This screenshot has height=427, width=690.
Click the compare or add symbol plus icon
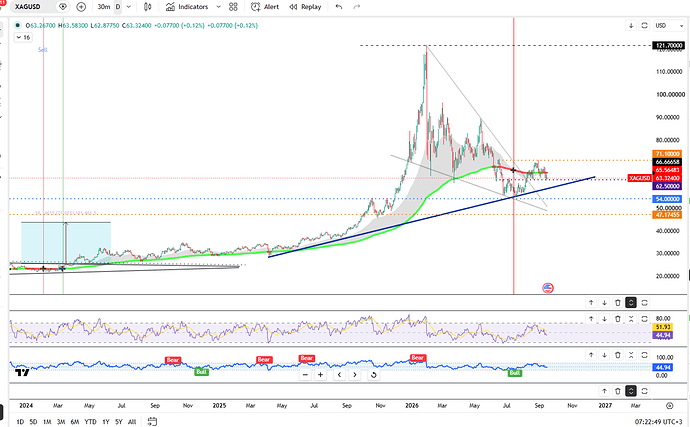click(x=81, y=7)
